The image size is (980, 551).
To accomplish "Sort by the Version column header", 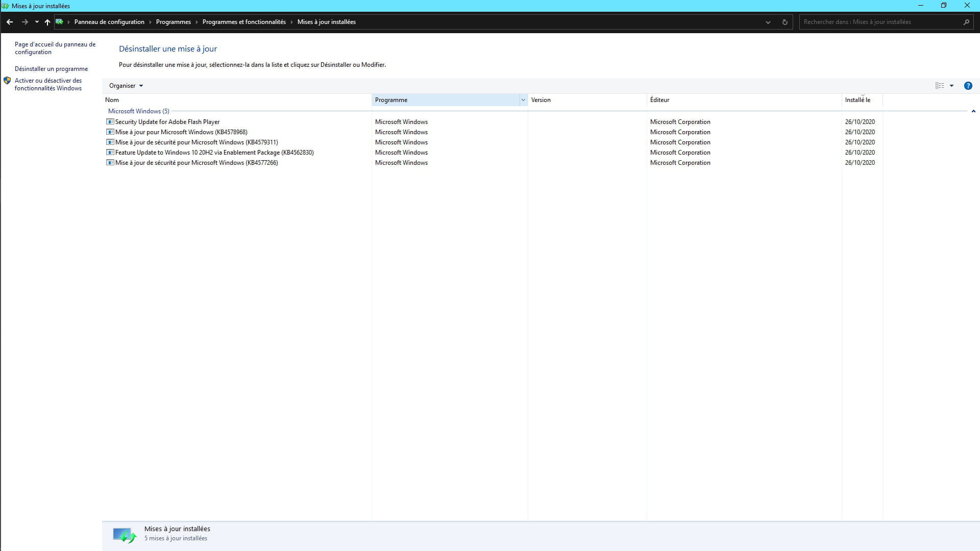I will point(587,100).
